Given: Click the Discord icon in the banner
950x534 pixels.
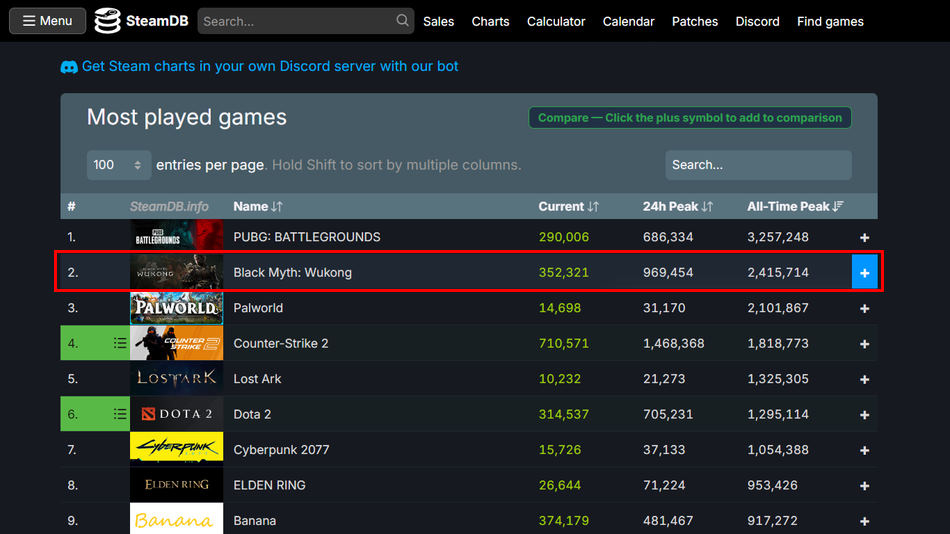Looking at the screenshot, I should pyautogui.click(x=69, y=67).
